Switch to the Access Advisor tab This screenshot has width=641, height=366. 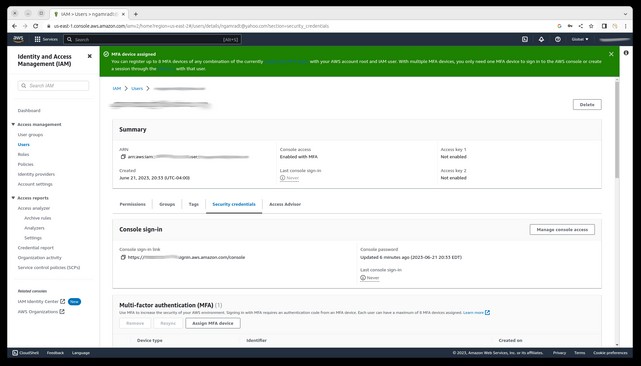[285, 204]
